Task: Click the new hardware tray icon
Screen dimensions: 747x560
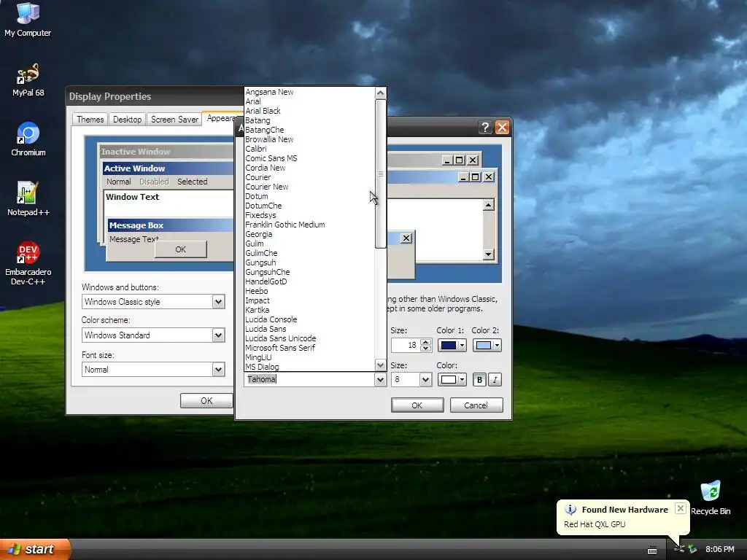Action: pyautogui.click(x=679, y=550)
